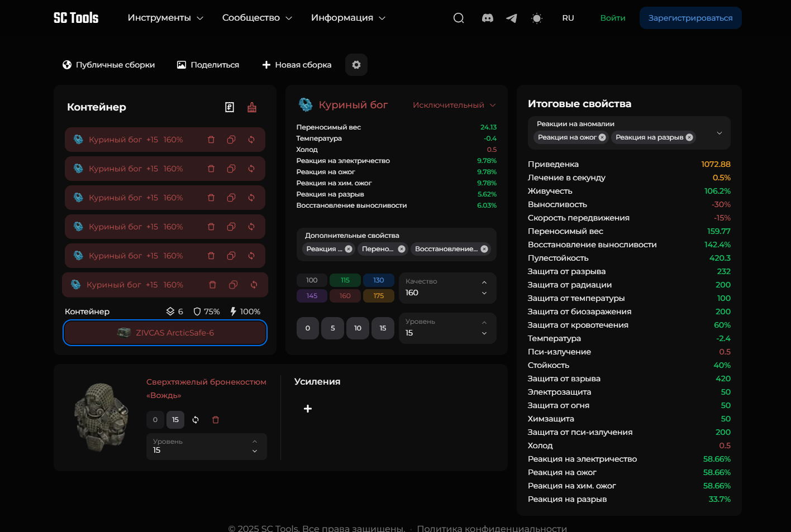Open the Исключительный rarity dropdown

[454, 105]
